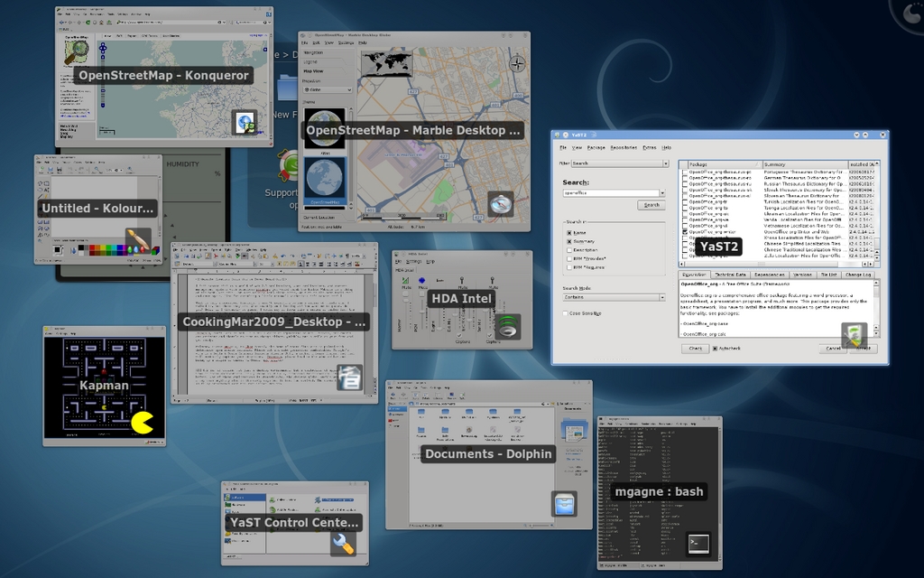Viewport: 924px width, 578px height.
Task: Expand the Projection Globe dropdown in Marble
Action: tap(327, 89)
